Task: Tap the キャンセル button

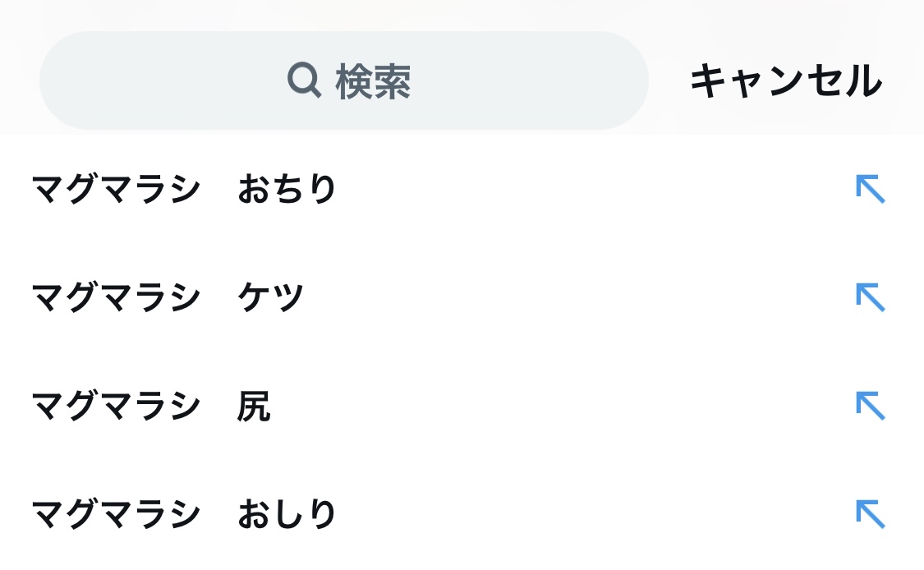Action: coord(785,80)
